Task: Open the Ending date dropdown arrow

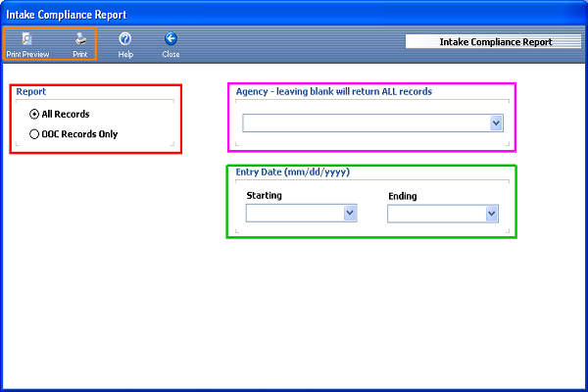Action: coord(491,213)
